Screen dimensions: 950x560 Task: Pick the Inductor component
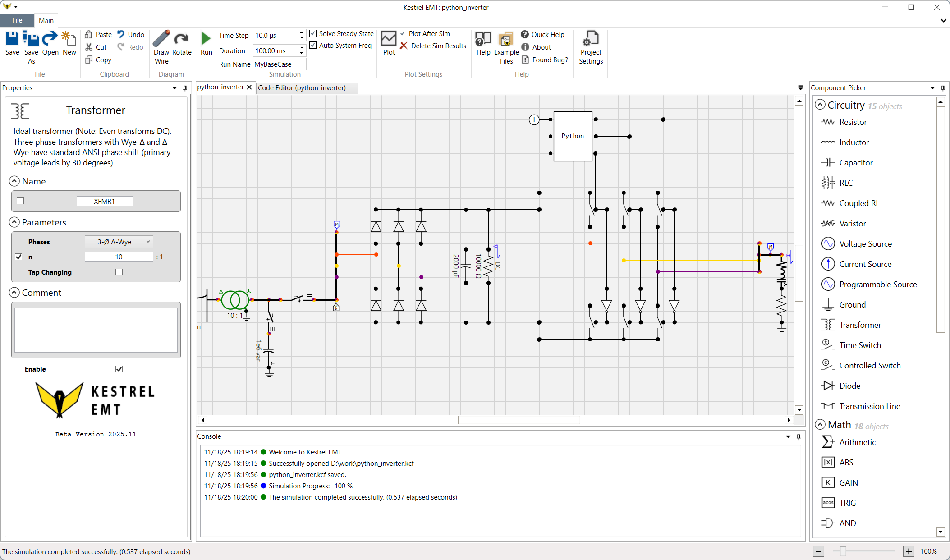click(845, 142)
